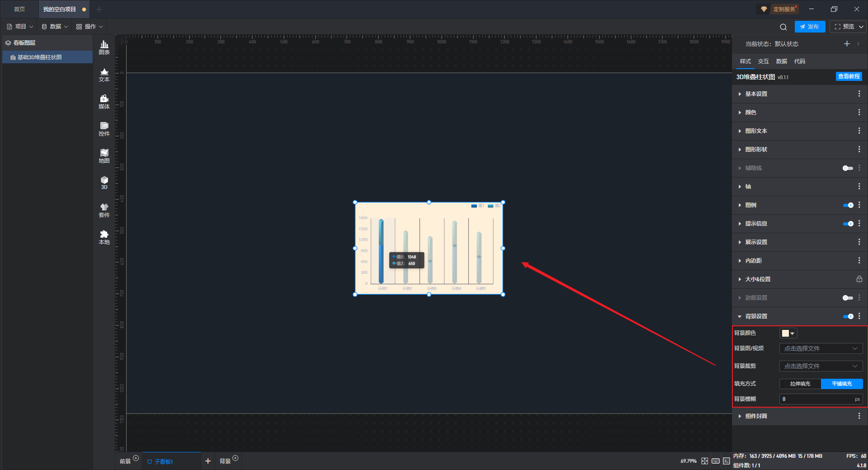Click the 背景模糊 px input field
The width and height of the screenshot is (868, 470).
tap(821, 399)
